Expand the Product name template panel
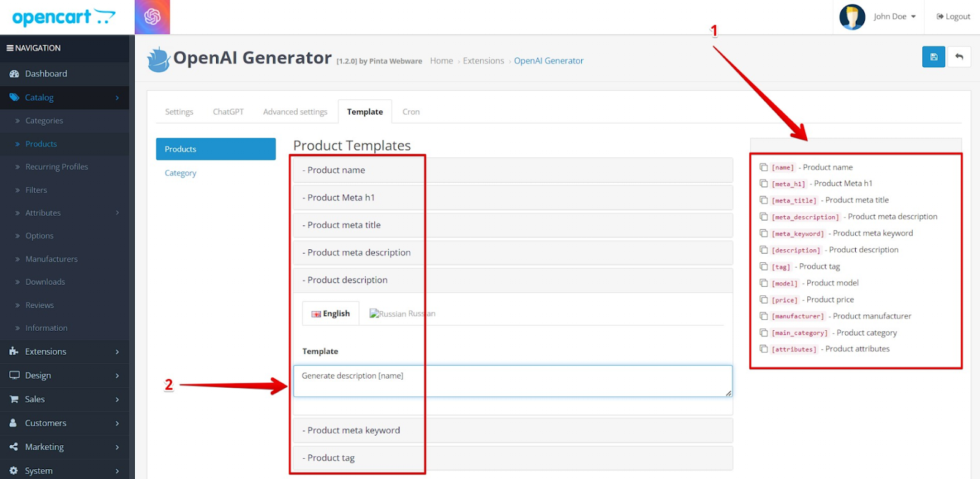 point(513,170)
